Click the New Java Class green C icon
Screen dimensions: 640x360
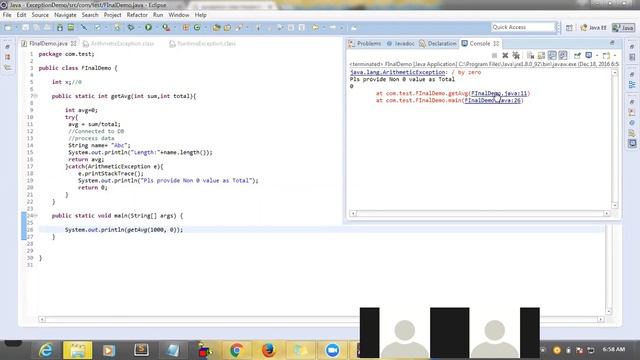click(x=197, y=27)
